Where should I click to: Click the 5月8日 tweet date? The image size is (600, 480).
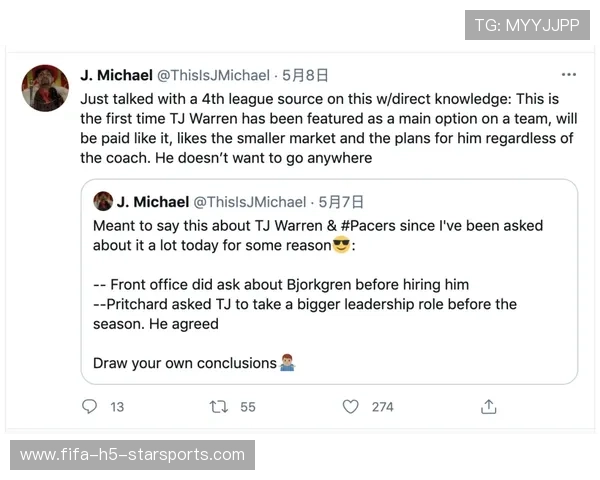coord(306,75)
